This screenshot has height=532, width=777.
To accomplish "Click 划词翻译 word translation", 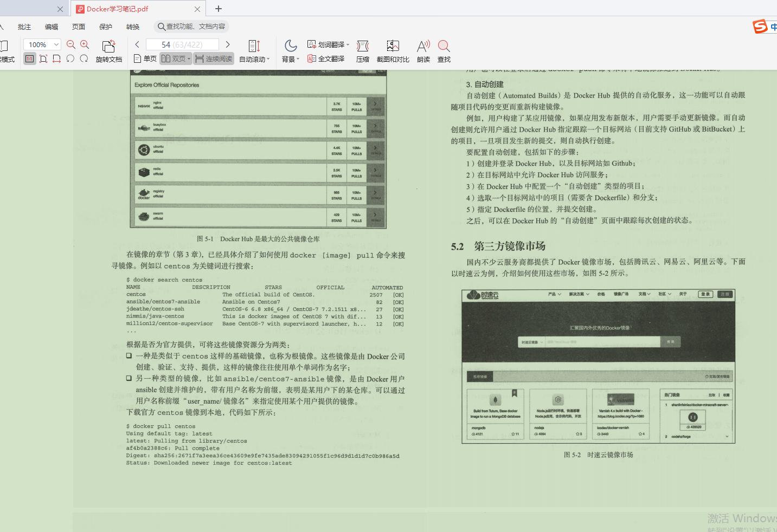I will tap(326, 44).
